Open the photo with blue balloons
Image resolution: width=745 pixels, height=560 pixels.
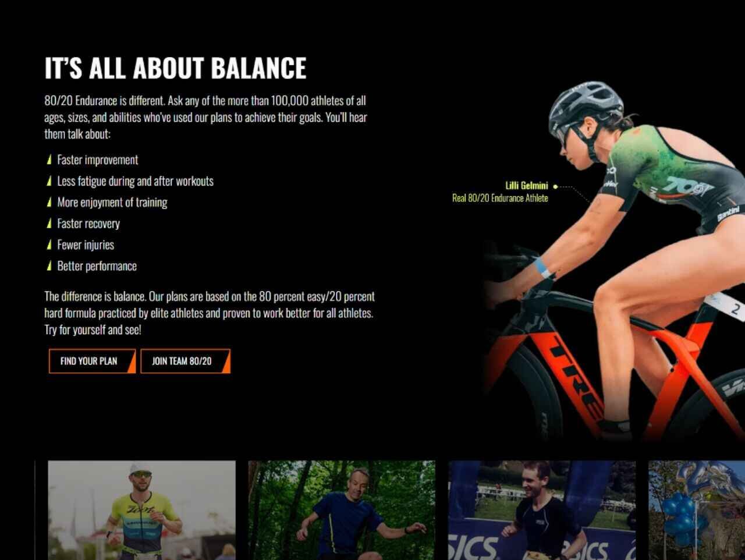tap(697, 510)
